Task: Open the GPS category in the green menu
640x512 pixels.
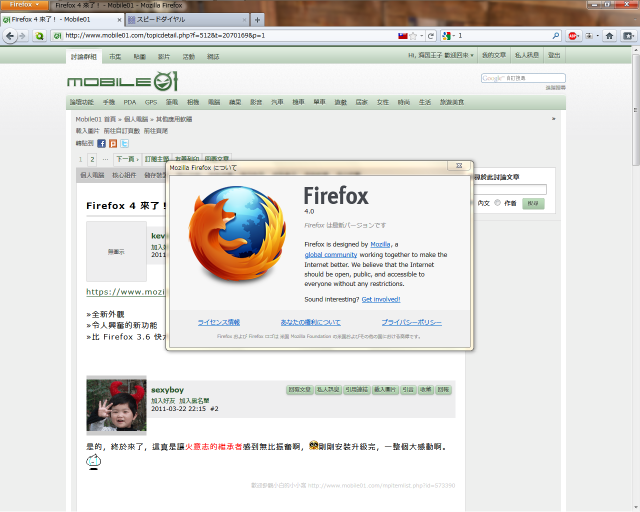Action: point(151,102)
